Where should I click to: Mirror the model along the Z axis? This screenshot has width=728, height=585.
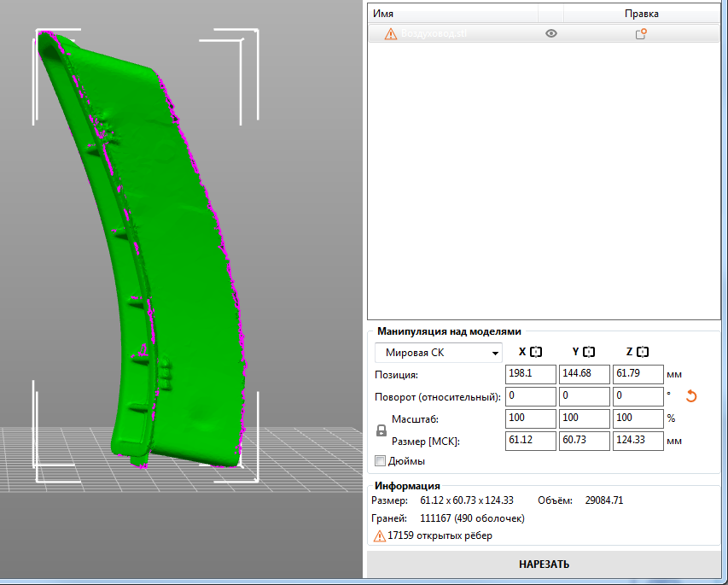point(643,352)
